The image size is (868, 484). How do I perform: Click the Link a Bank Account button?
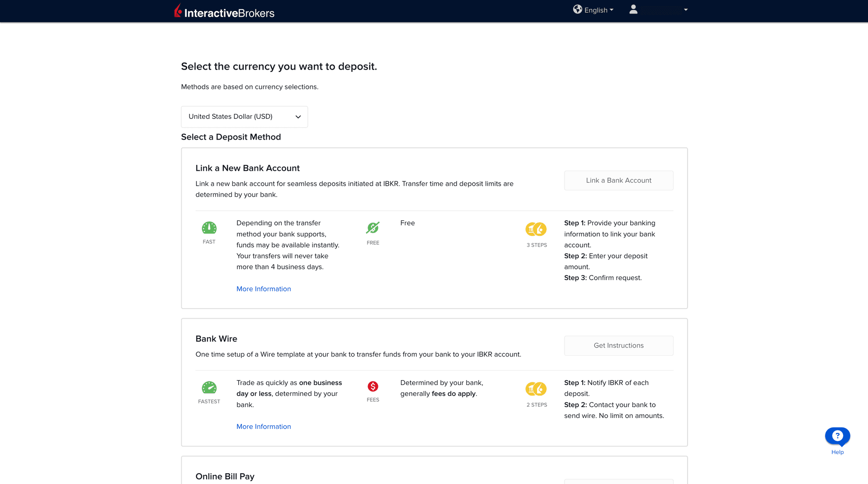[x=618, y=180]
